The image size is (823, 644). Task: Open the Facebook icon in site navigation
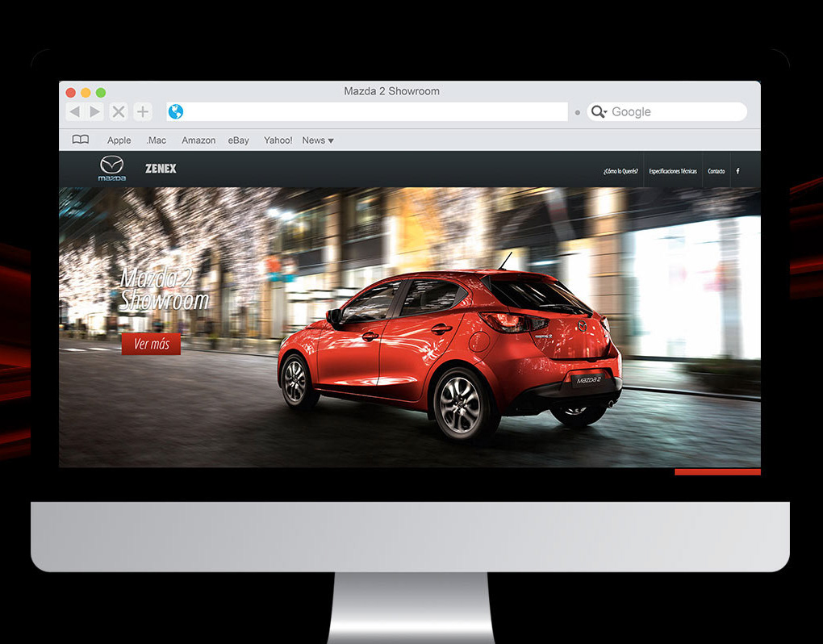pos(737,171)
